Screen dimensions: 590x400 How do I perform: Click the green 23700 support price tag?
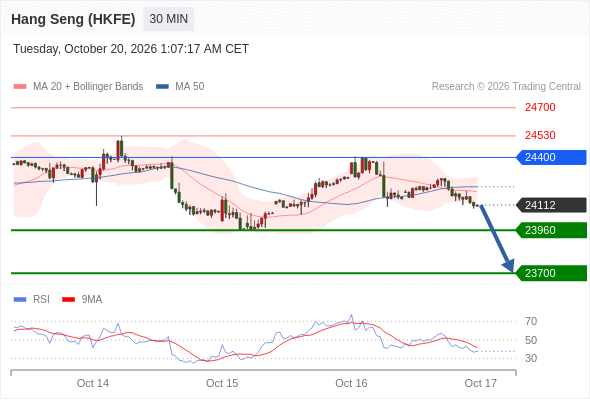[551, 273]
